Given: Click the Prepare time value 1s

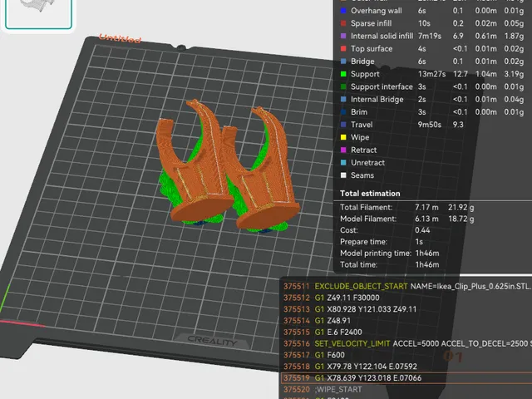Looking at the screenshot, I should pos(419,242).
